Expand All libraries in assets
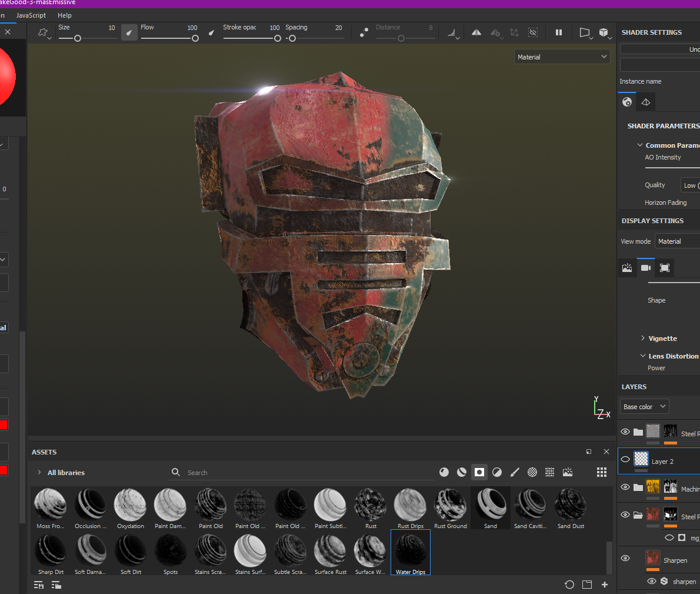The width and height of the screenshot is (700, 594). point(39,473)
